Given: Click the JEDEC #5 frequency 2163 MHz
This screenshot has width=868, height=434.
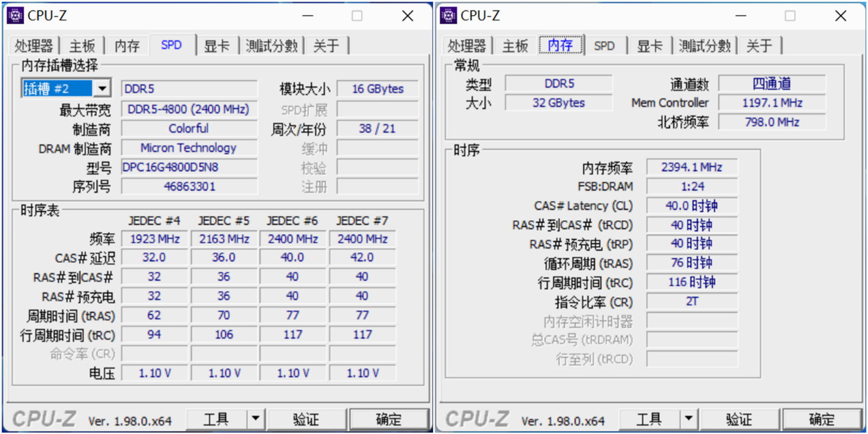Looking at the screenshot, I should coord(224,239).
